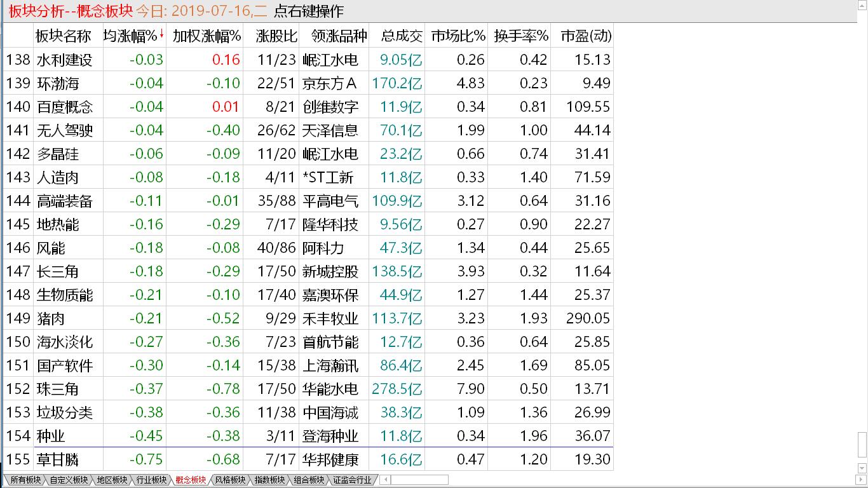Select the 长三角 sector name
Screen dimensions: 868x488
point(58,271)
